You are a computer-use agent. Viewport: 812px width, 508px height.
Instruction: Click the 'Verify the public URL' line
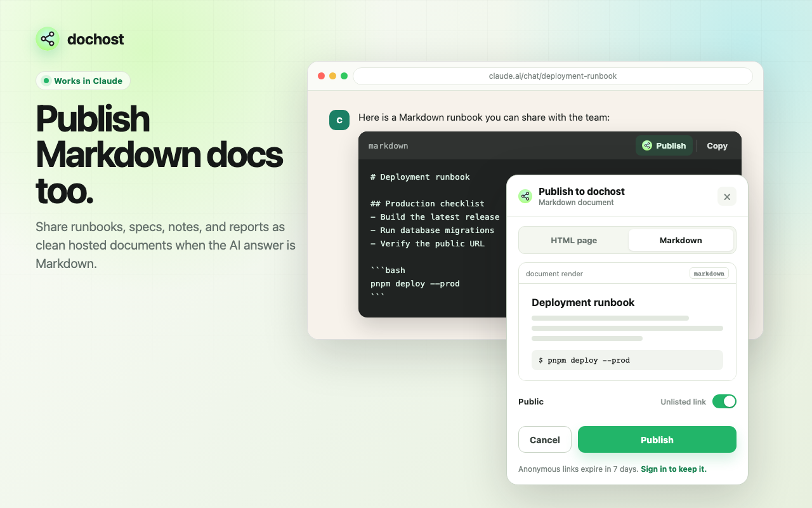pos(428,243)
